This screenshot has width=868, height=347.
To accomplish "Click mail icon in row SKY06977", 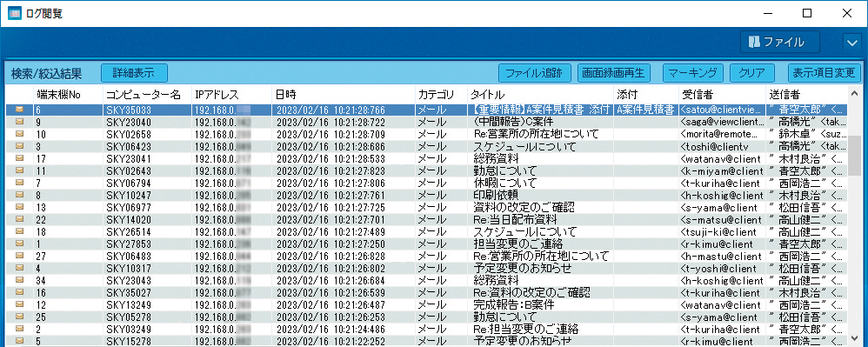I will point(19,206).
